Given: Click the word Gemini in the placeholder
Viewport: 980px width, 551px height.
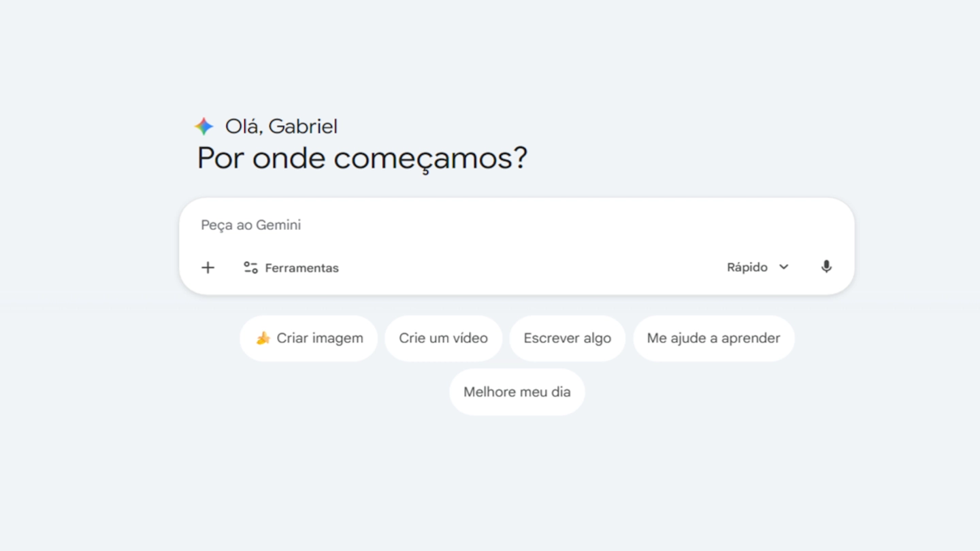Looking at the screenshot, I should click(278, 225).
